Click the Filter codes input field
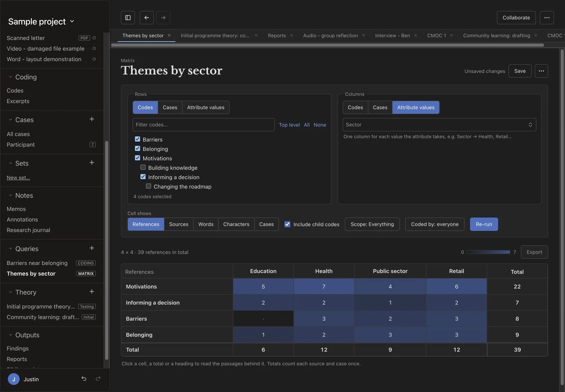The width and height of the screenshot is (565, 392). click(204, 125)
